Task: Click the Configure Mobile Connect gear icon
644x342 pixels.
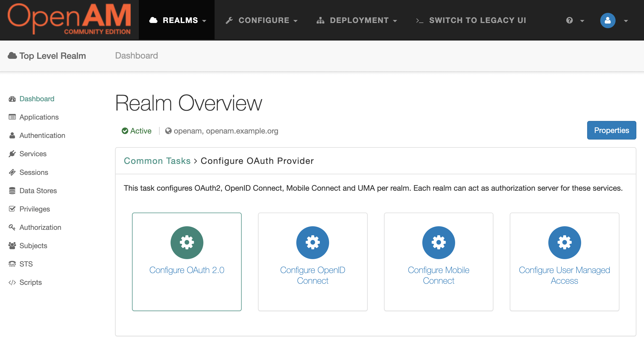Action: (438, 242)
